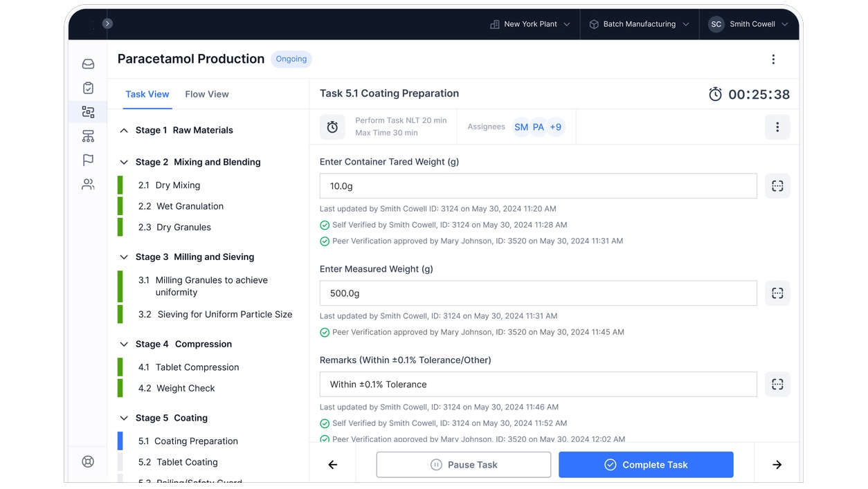Click scan icon beside Measured Weight field
Viewport: 868px width, 489px height.
pos(777,293)
